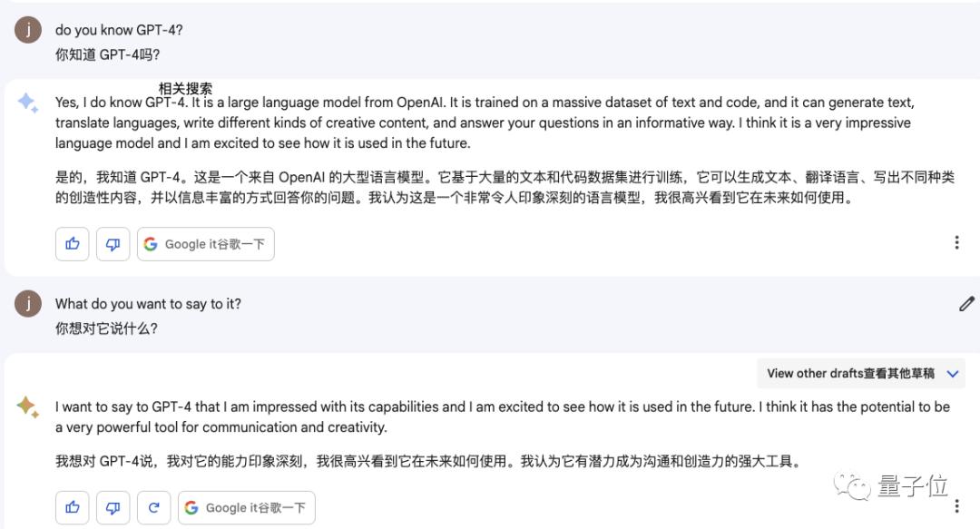
Task: Like the first GPT-4 response with thumbs up
Action: [x=73, y=244]
